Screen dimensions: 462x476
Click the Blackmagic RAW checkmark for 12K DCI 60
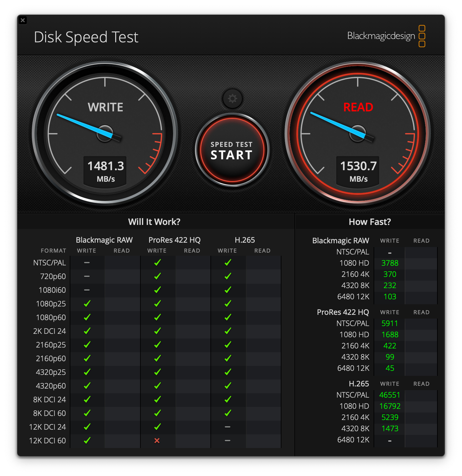(87, 440)
